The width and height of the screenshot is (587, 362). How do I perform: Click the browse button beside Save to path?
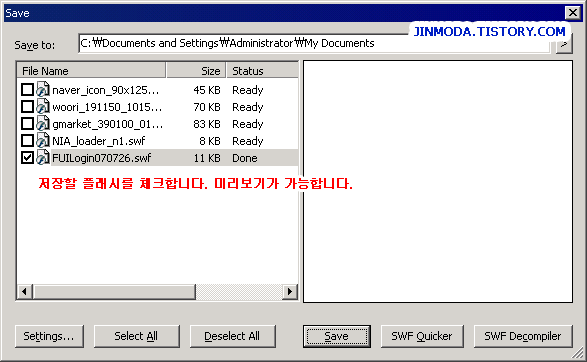564,45
